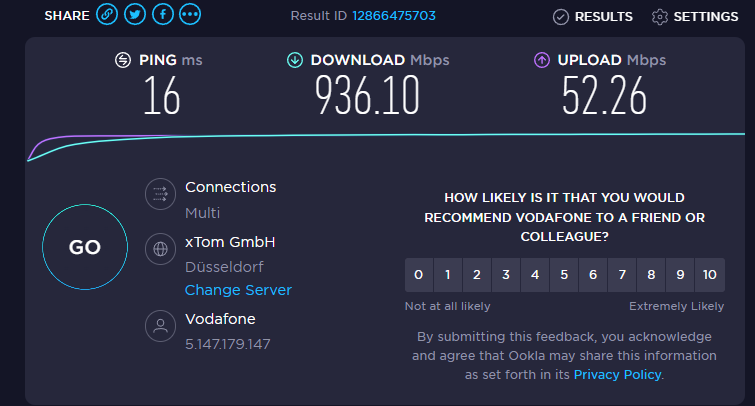Image resolution: width=755 pixels, height=406 pixels.
Task: Click the Vodafone user profile icon
Action: coord(160,326)
